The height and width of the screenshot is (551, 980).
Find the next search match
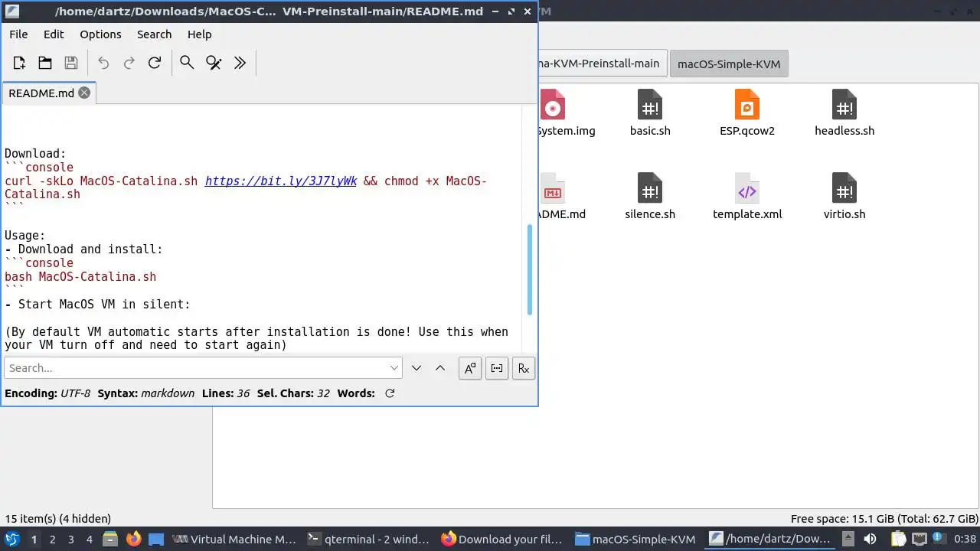point(416,368)
